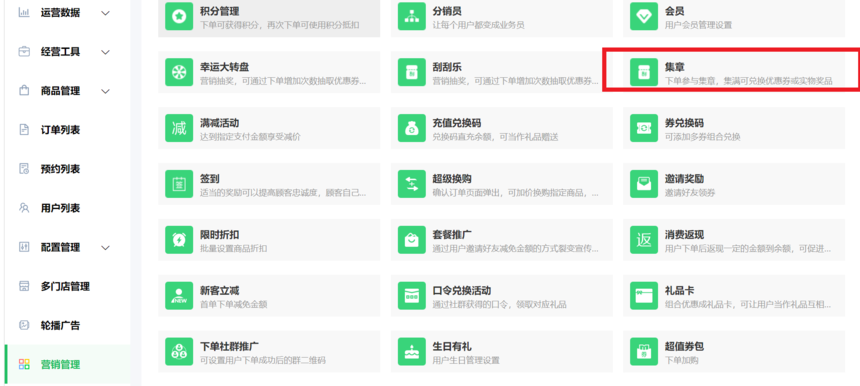
Task: Click the 签到 calendar icon
Action: pos(179,184)
